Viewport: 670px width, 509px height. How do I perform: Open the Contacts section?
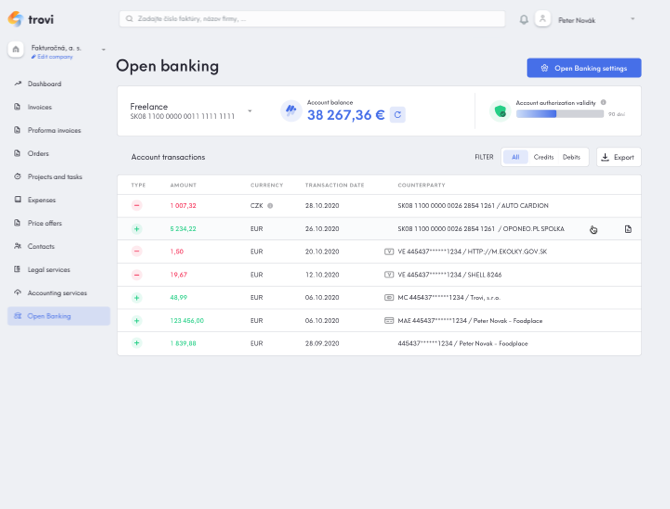coord(41,246)
